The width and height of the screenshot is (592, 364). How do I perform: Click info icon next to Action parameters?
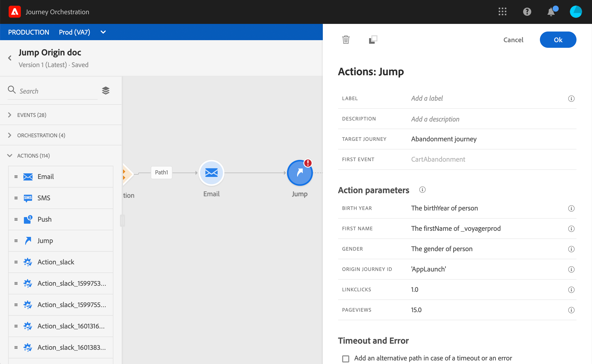click(x=422, y=190)
